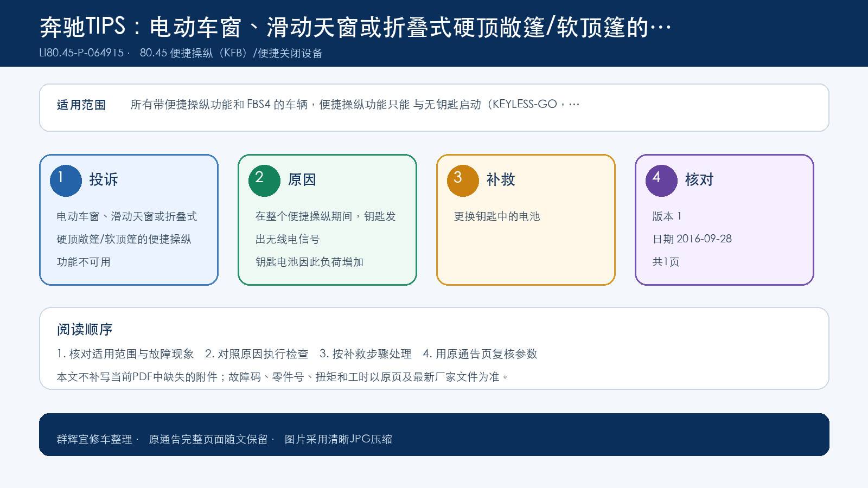This screenshot has height=488, width=868.
Task: Click the 出无线电信号 line
Action: [x=288, y=239]
